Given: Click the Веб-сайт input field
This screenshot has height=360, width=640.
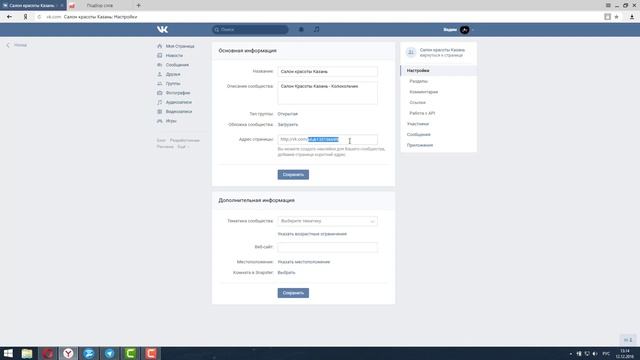Looking at the screenshot, I should tap(327, 247).
